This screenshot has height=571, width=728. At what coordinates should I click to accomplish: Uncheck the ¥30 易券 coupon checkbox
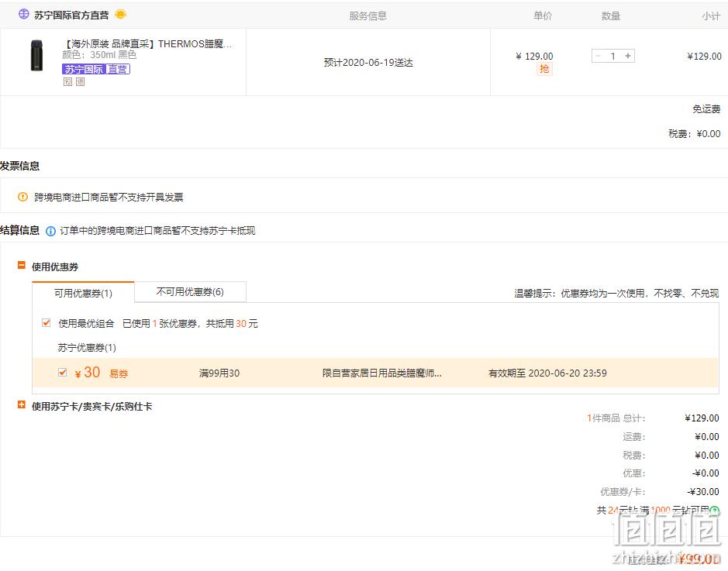(62, 373)
